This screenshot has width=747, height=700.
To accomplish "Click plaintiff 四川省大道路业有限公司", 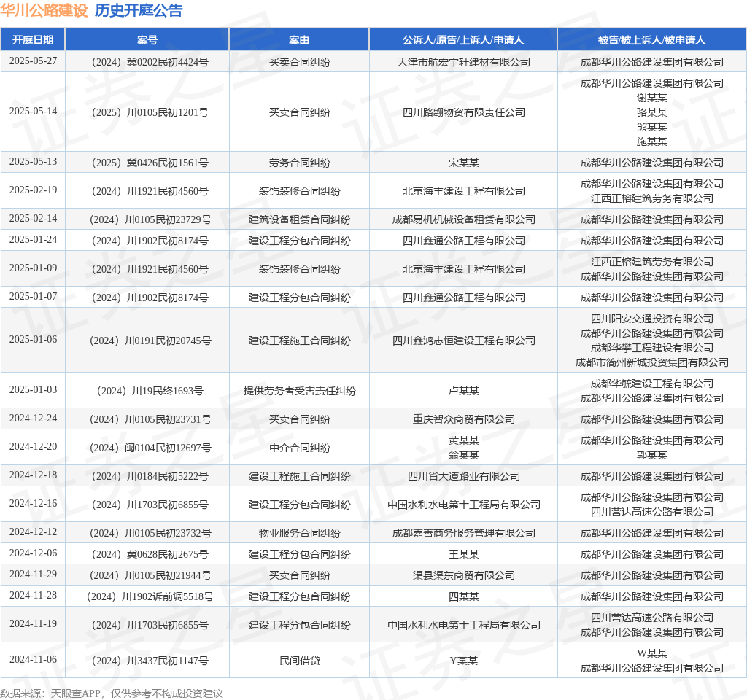I will tap(463, 476).
